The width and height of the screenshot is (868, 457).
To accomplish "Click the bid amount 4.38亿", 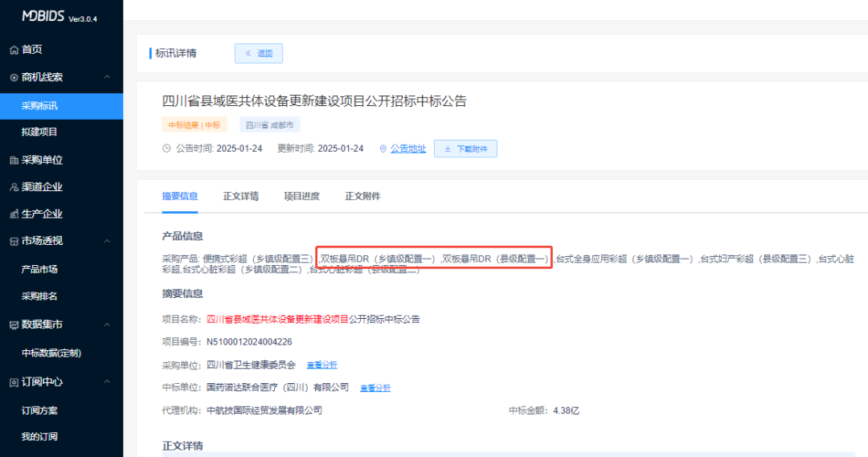I will (566, 410).
